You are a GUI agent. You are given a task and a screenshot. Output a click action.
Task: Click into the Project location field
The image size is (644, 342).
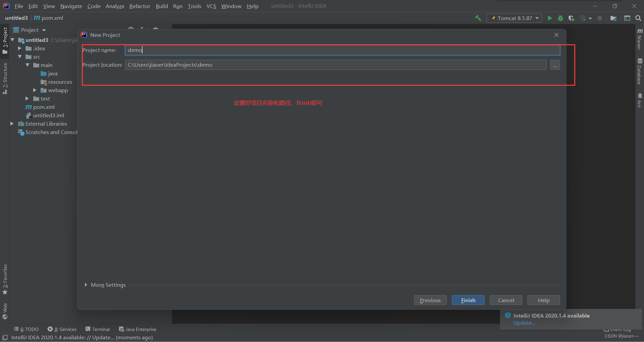pos(336,65)
